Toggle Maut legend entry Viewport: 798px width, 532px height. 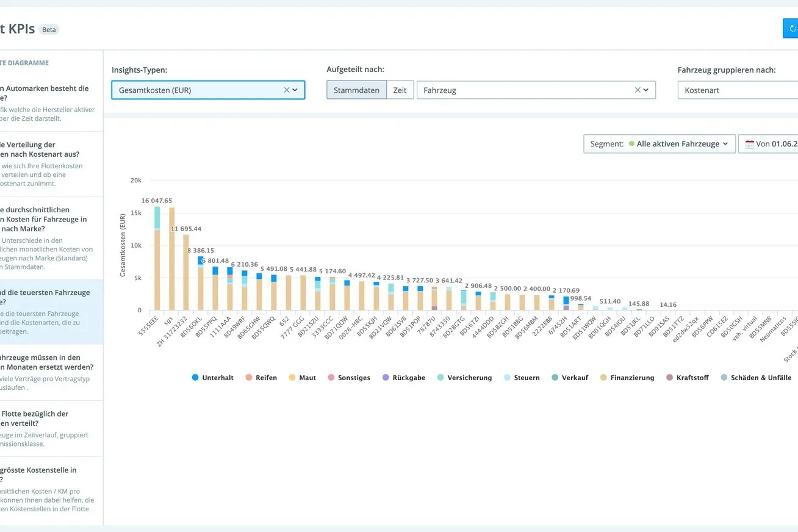(x=302, y=378)
